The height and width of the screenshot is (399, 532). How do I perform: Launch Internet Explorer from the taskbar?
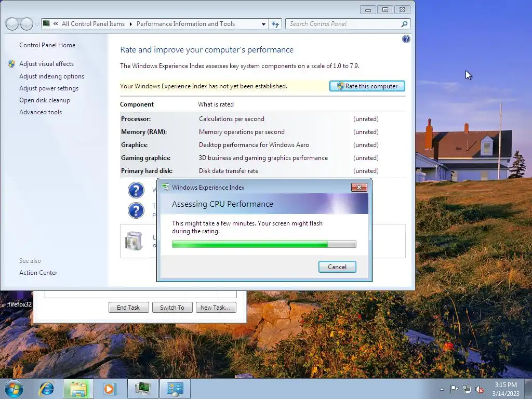pos(46,389)
